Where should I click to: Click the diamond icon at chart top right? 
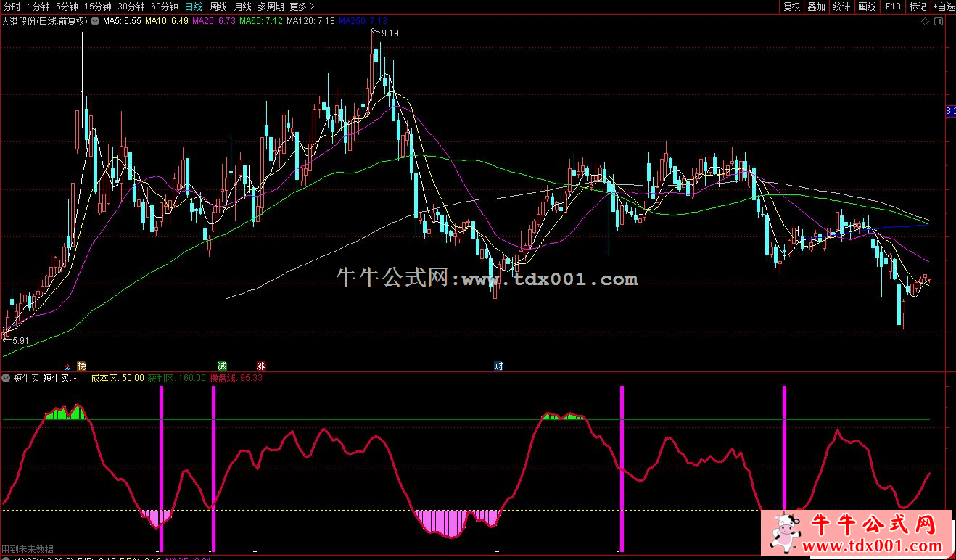click(x=925, y=22)
